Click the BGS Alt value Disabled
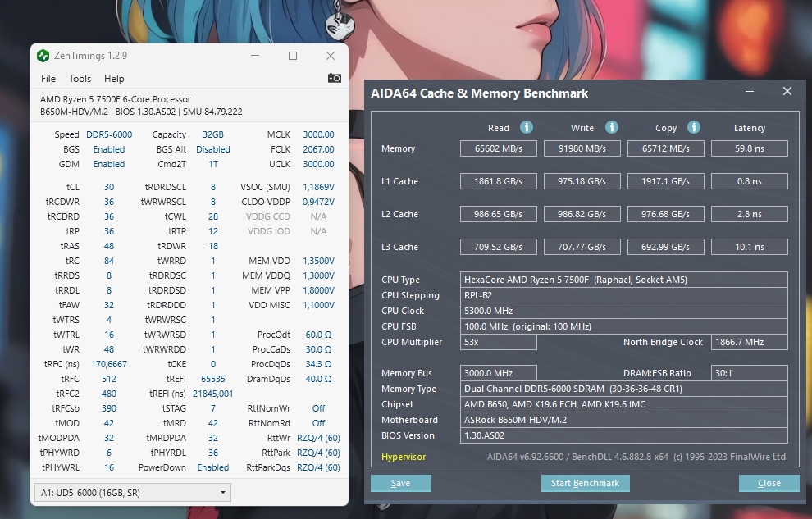Viewport: 812px width, 519px height. (212, 149)
